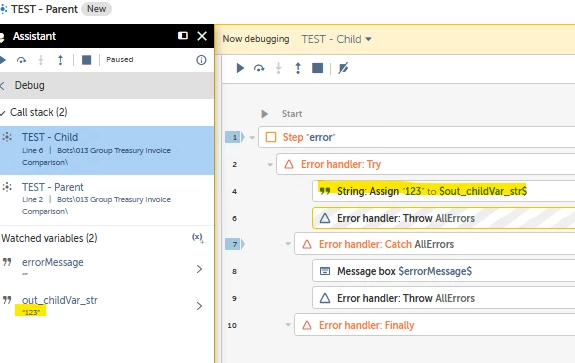Select the Throw AllErrors action on line 6
Image resolution: width=575 pixels, height=363 pixels.
pos(444,218)
